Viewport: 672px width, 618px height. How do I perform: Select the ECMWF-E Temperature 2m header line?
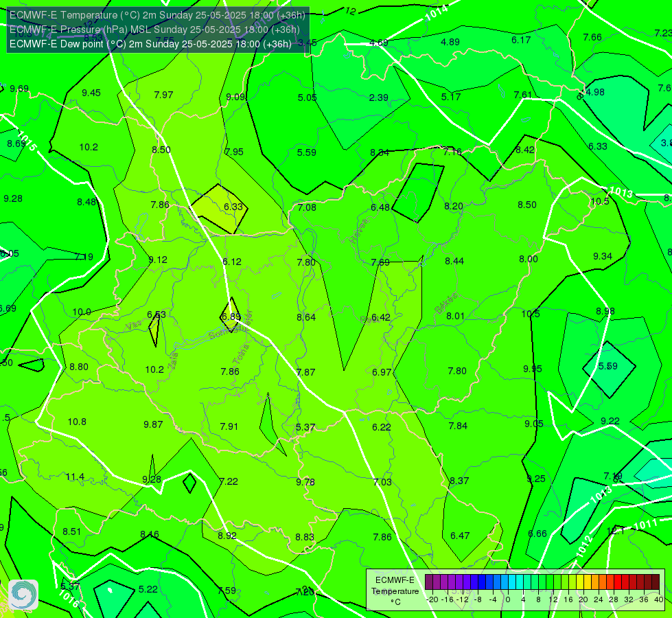(157, 15)
